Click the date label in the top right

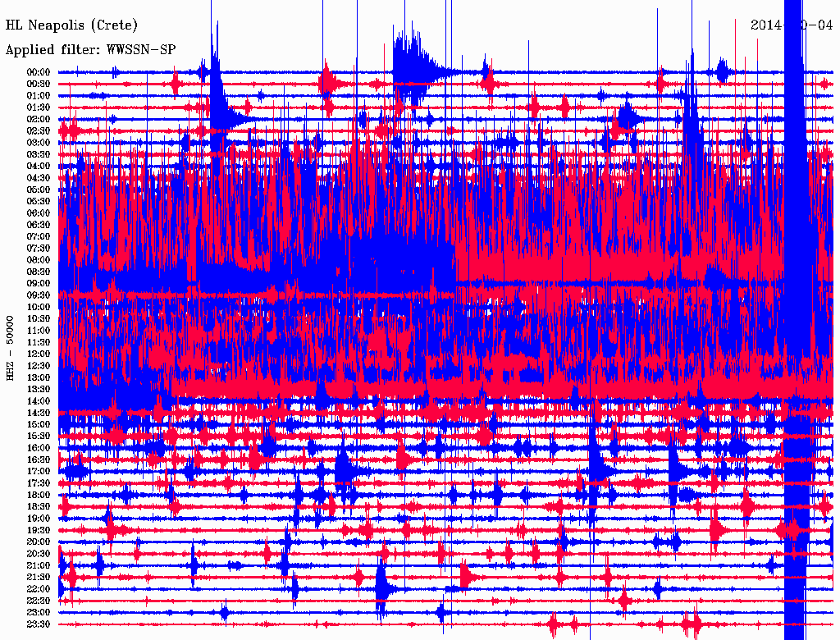click(x=792, y=25)
